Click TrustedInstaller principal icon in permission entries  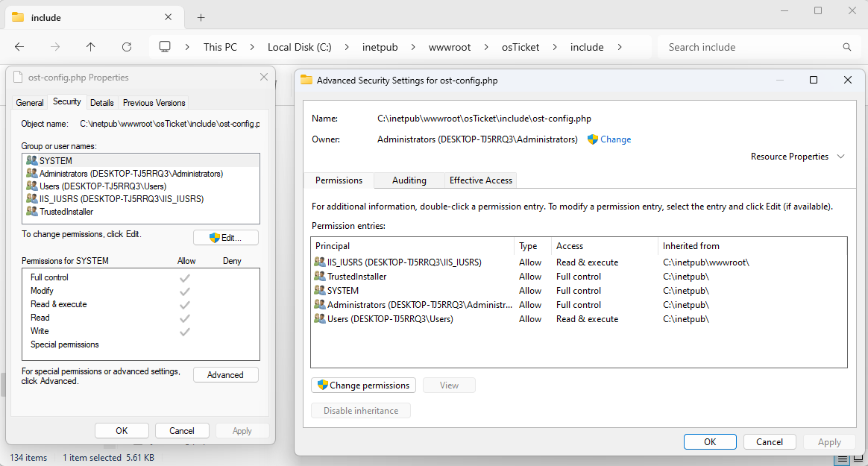point(319,276)
